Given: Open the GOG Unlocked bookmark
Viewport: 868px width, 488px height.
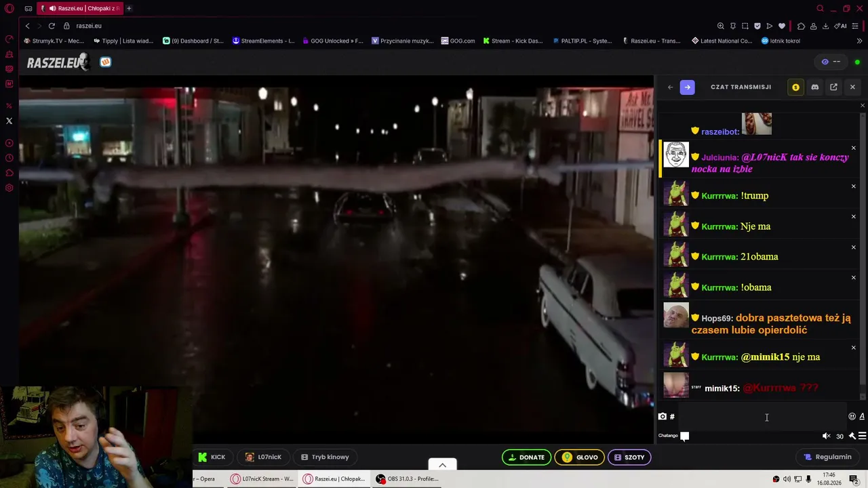Looking at the screenshot, I should (x=333, y=41).
